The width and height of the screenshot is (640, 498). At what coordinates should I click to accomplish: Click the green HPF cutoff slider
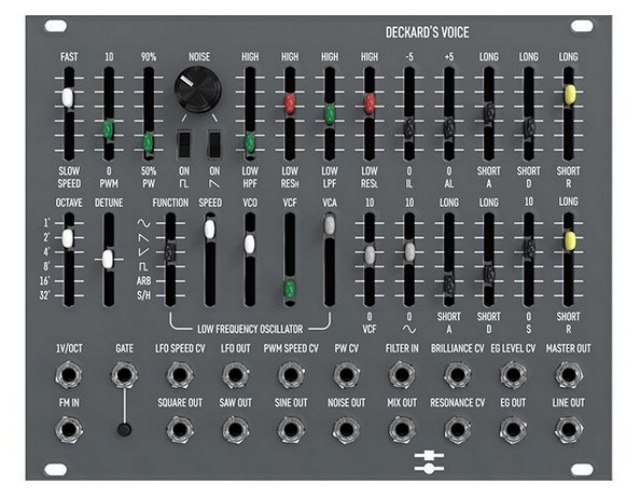tap(250, 142)
